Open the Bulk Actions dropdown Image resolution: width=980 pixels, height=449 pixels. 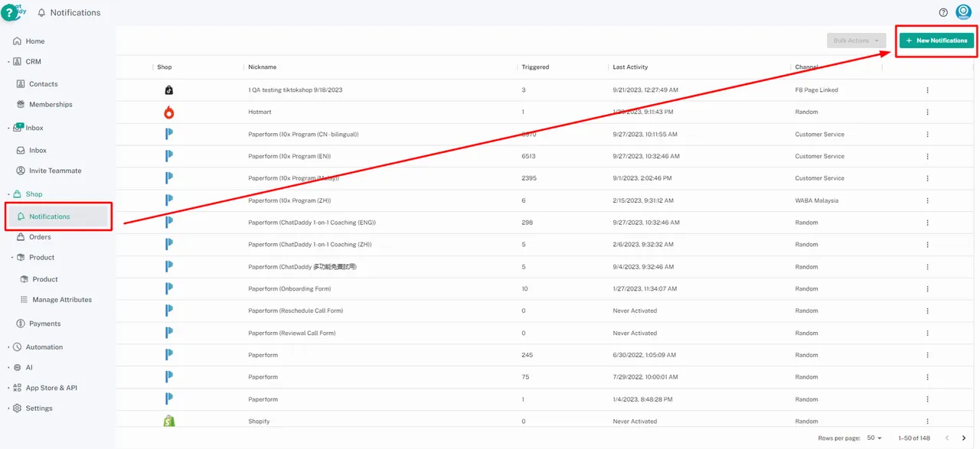point(856,41)
